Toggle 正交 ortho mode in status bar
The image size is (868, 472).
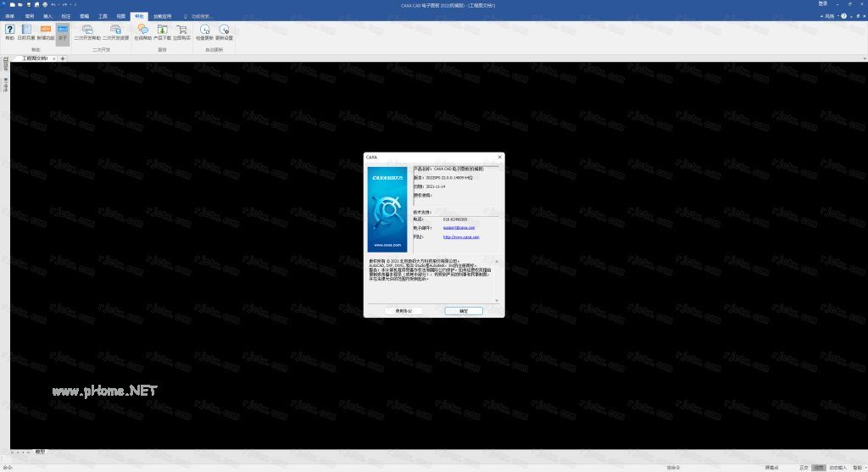pos(803,467)
